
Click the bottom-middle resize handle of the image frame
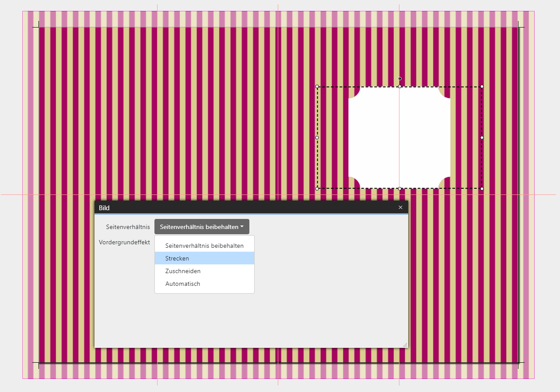pos(399,189)
